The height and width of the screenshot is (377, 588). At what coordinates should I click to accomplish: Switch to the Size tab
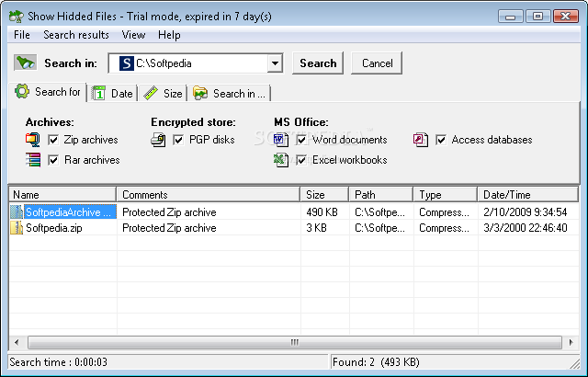pyautogui.click(x=164, y=94)
